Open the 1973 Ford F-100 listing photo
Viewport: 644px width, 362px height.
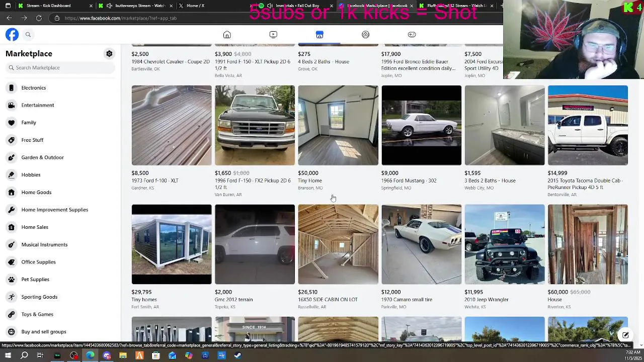[x=172, y=125]
